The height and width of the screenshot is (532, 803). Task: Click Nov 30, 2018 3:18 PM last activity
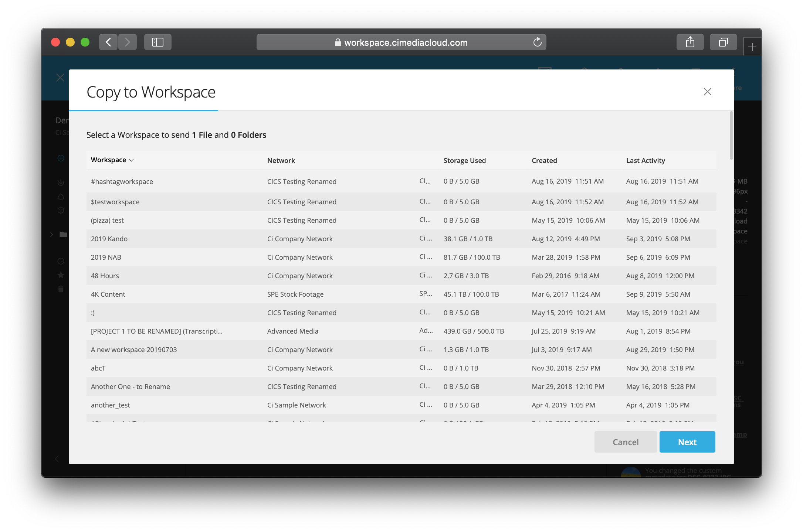[x=660, y=368]
